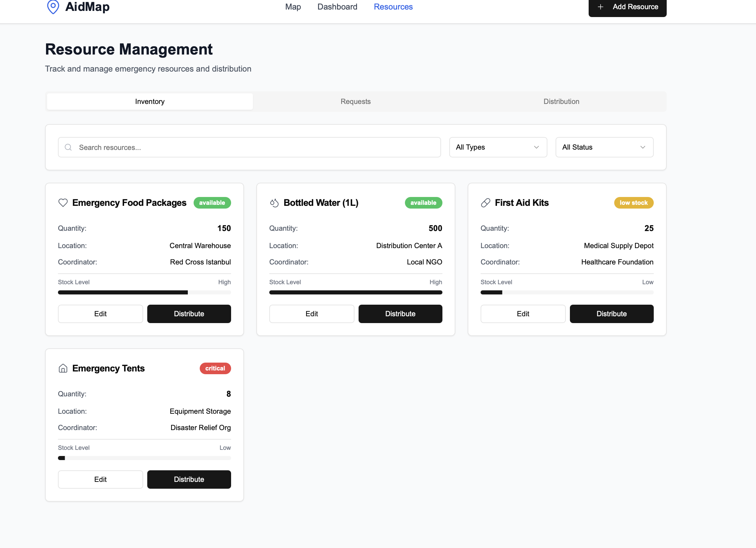The width and height of the screenshot is (756, 548).
Task: Open the Map navigation link
Action: pos(293,7)
